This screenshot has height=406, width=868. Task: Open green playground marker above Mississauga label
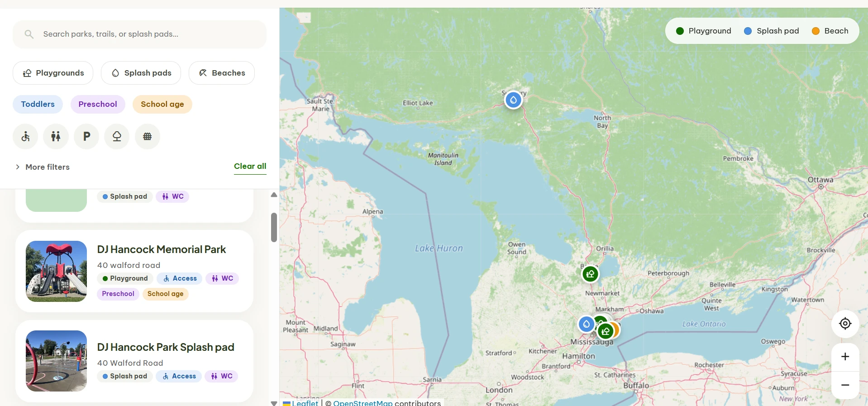606,331
